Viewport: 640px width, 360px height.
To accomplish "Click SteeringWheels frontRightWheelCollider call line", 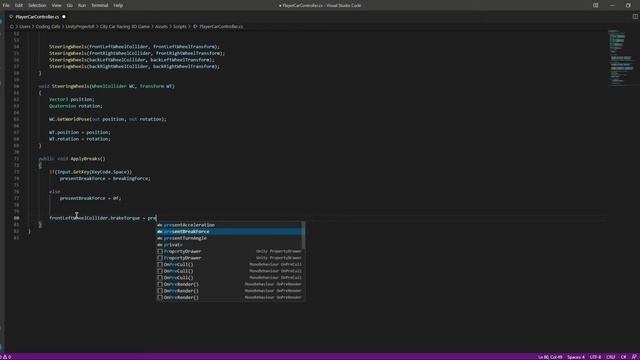I will 137,53.
